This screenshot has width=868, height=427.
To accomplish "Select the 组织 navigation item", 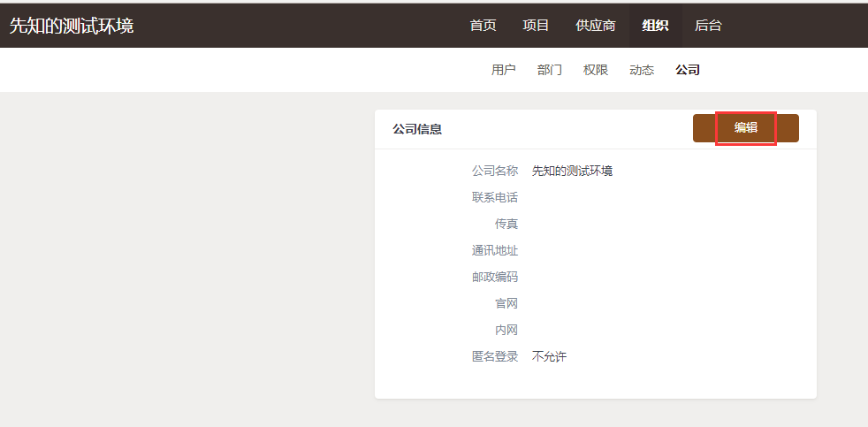I will click(656, 26).
